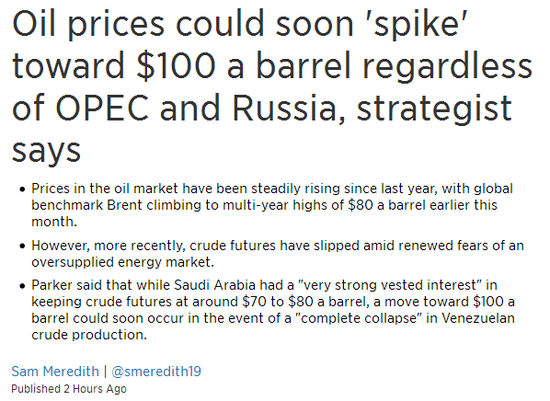
Task: Click the first bullet point marker
Action: pyautogui.click(x=22, y=189)
